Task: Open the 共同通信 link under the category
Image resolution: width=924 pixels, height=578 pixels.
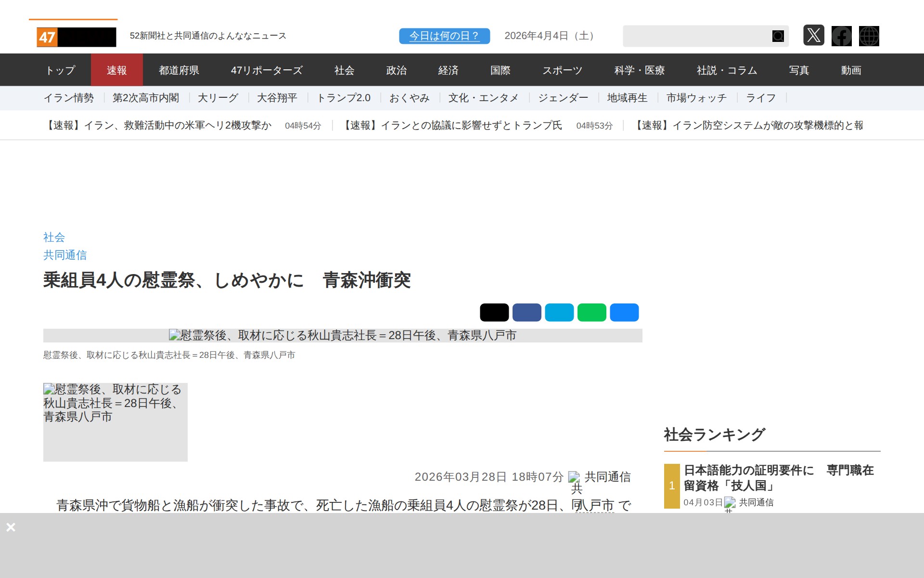Action: 65,255
